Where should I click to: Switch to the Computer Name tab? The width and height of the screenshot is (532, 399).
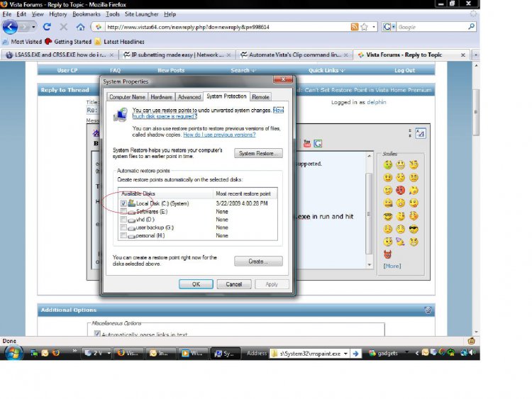pyautogui.click(x=127, y=97)
